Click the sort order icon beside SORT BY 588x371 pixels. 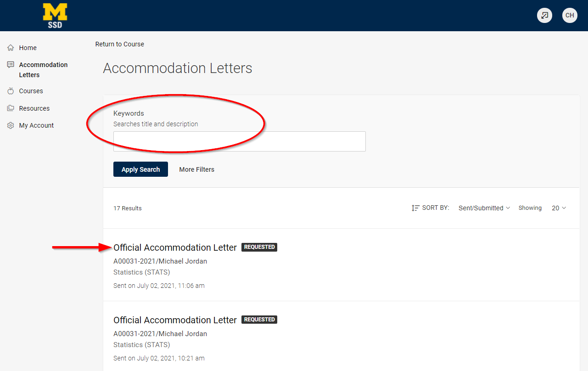tap(414, 208)
